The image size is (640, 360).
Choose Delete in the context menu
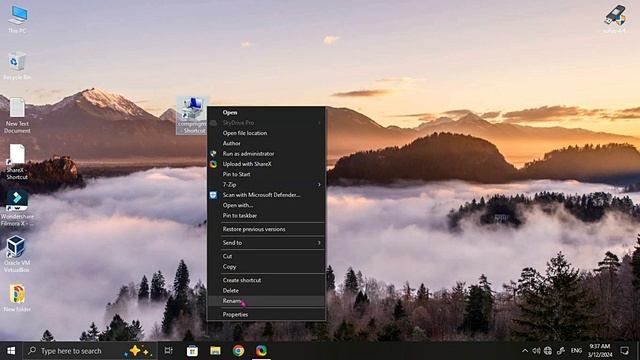click(x=267, y=291)
